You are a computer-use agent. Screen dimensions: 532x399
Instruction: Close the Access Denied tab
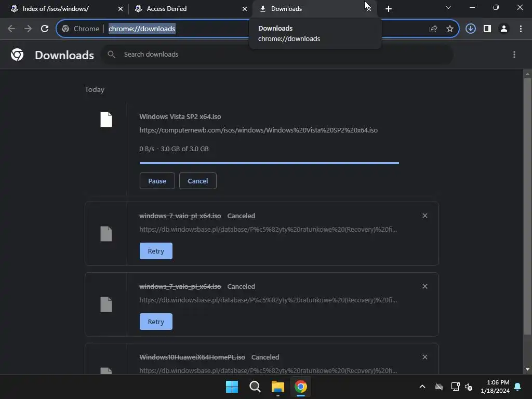245,9
